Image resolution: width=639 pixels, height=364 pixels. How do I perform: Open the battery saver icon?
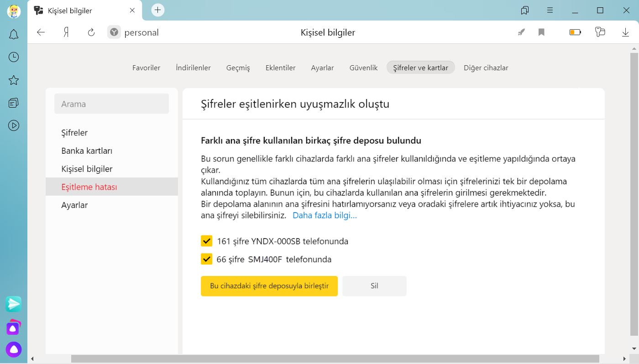[x=575, y=32]
